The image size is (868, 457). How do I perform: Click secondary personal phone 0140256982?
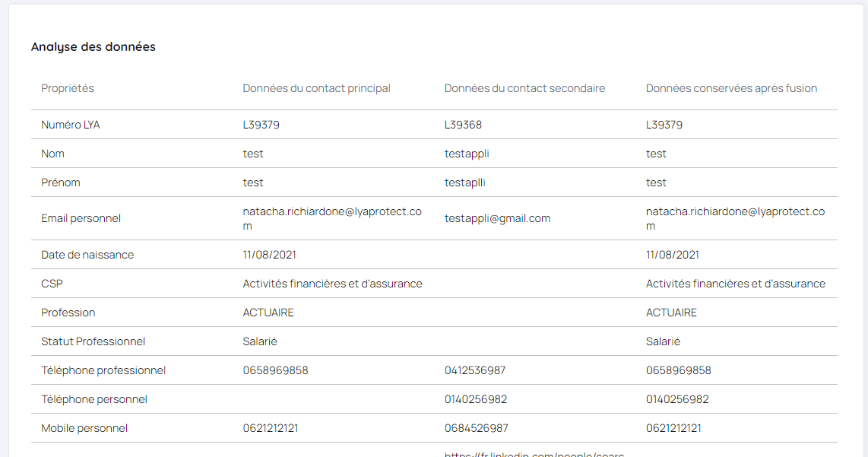click(x=475, y=399)
